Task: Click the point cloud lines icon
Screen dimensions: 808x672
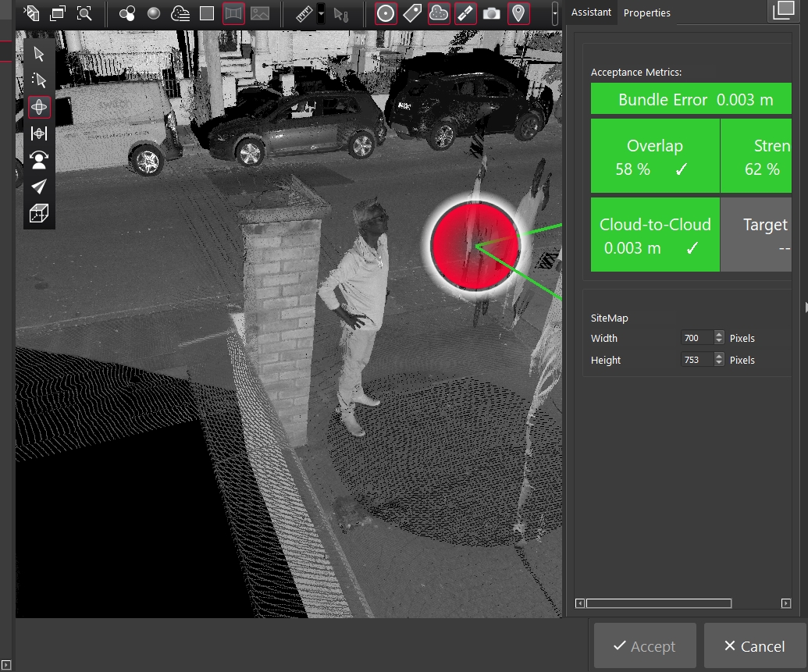Action: 180,13
